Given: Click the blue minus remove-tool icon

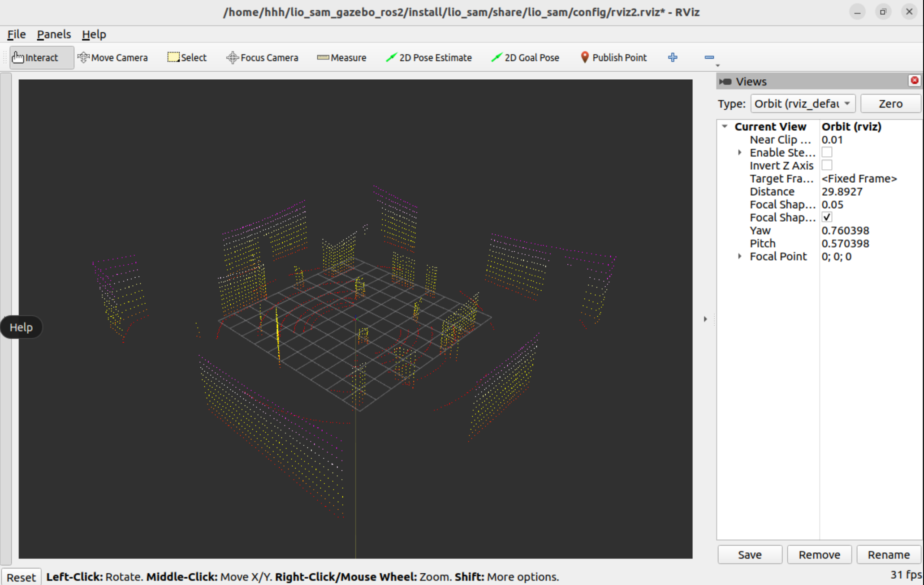Looking at the screenshot, I should 709,57.
